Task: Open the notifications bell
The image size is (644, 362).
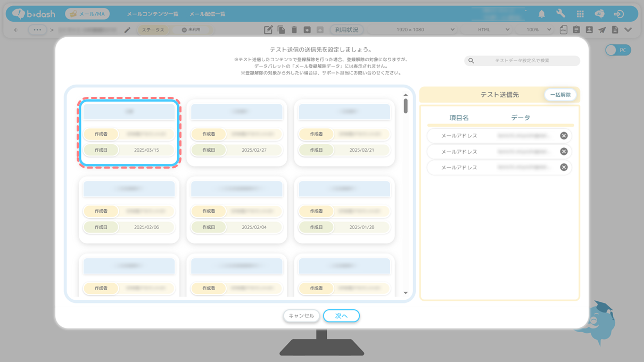Action: [541, 14]
